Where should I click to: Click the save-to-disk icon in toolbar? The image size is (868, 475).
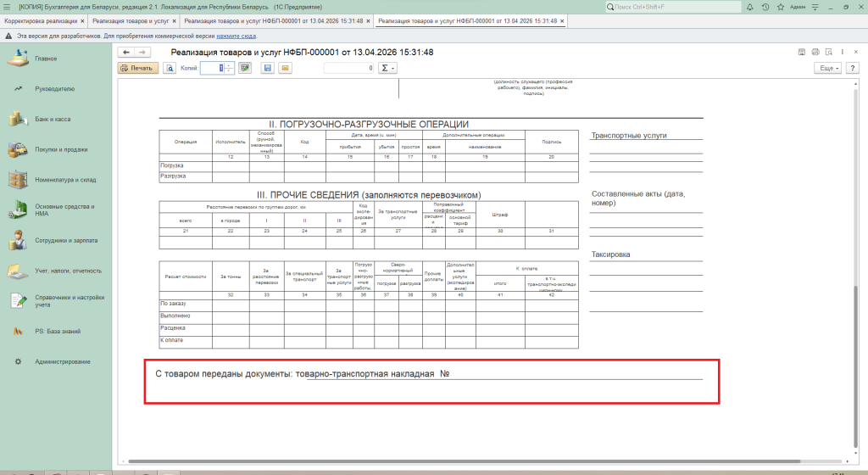coord(268,68)
